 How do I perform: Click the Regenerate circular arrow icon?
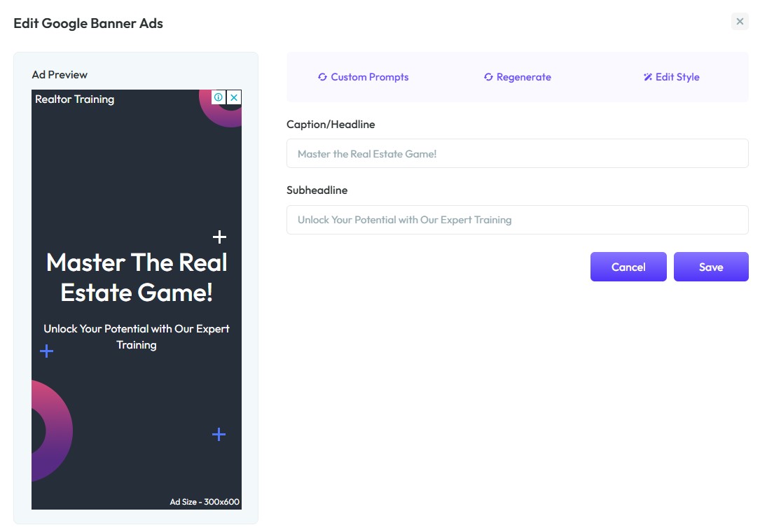(x=488, y=77)
